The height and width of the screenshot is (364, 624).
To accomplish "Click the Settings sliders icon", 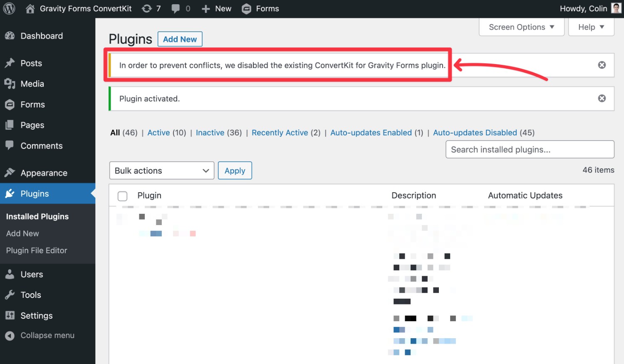I will coord(10,315).
